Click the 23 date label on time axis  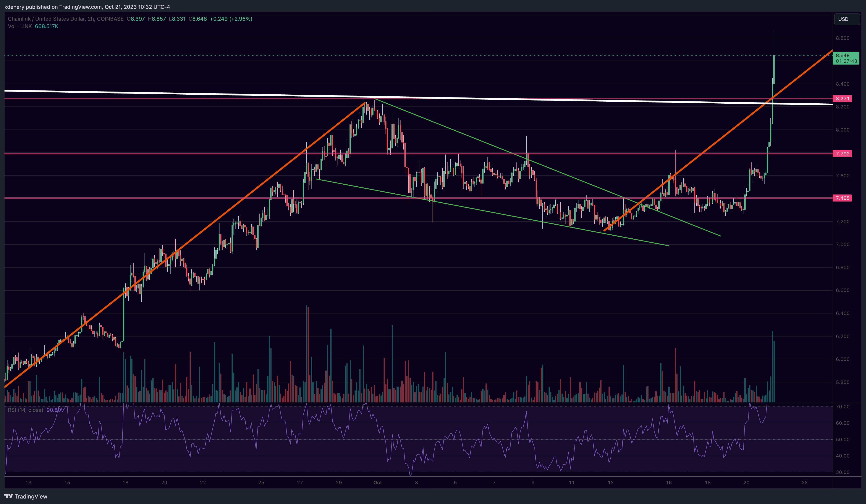[804, 482]
